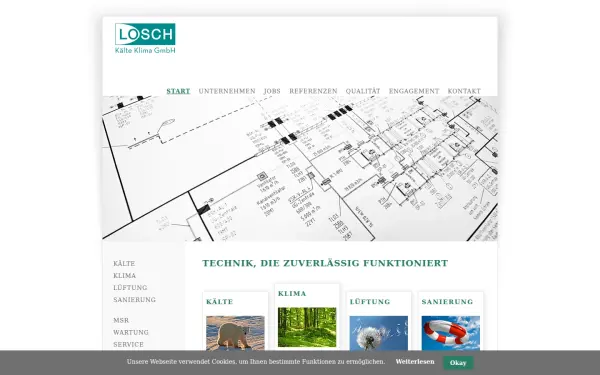Viewport: 600px width, 375px height.
Task: Select KLIMA in the left sidebar
Action: coord(124,276)
